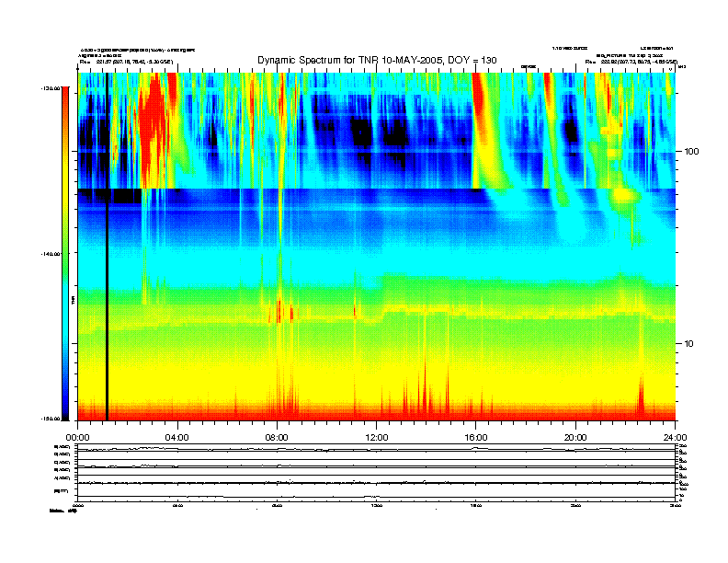Image resolution: width=728 pixels, height=563 pixels.
Task: Click the 'Dynamic Spectrum for TNR 10-MAY-2005' title
Action: click(x=377, y=60)
